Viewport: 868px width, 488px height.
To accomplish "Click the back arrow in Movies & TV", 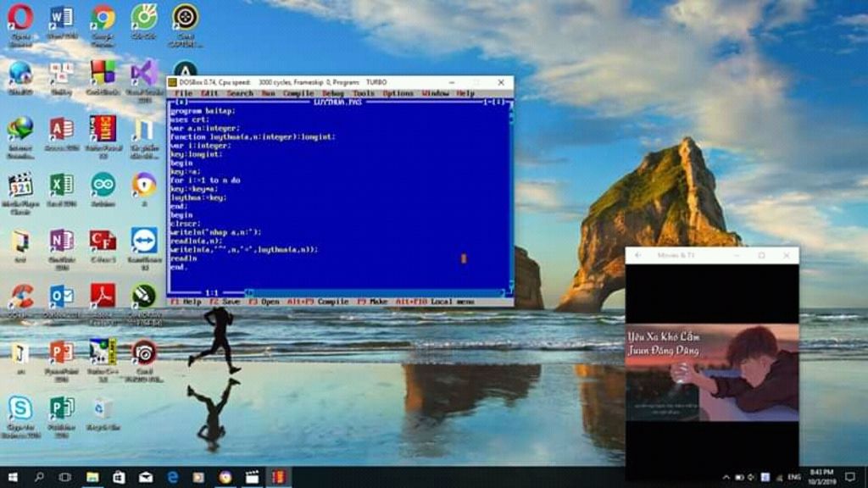I will [x=637, y=255].
